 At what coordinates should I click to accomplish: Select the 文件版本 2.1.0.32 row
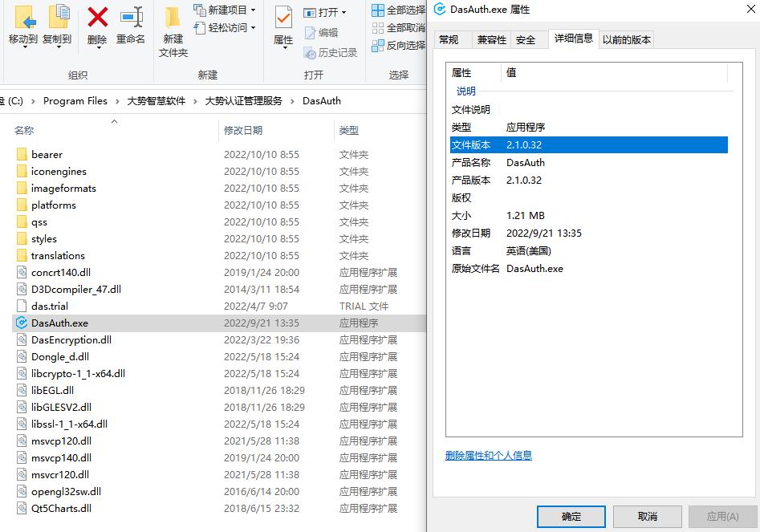tap(588, 145)
